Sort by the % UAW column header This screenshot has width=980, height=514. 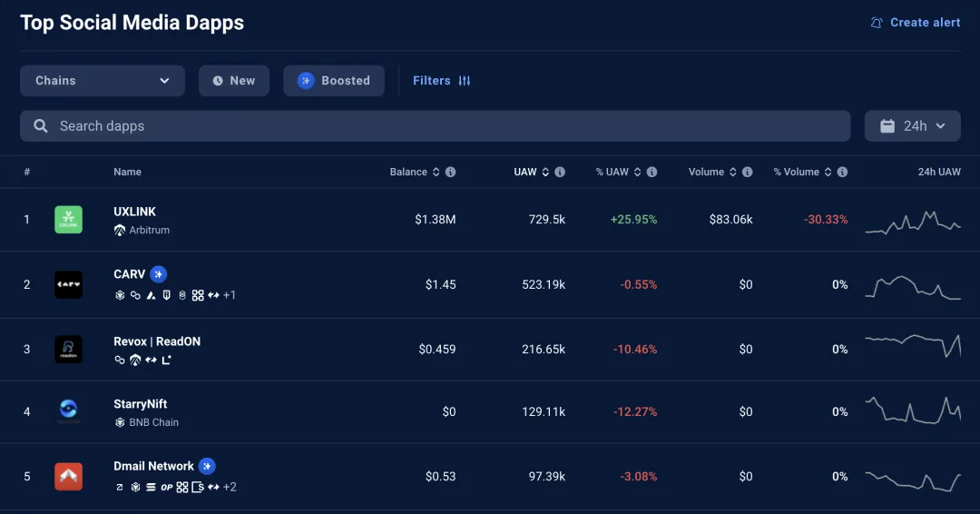pyautogui.click(x=612, y=173)
